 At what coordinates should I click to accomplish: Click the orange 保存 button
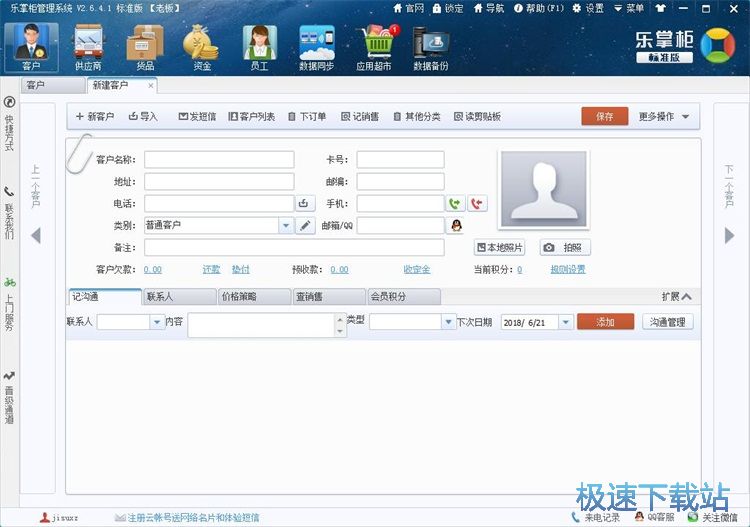point(605,116)
